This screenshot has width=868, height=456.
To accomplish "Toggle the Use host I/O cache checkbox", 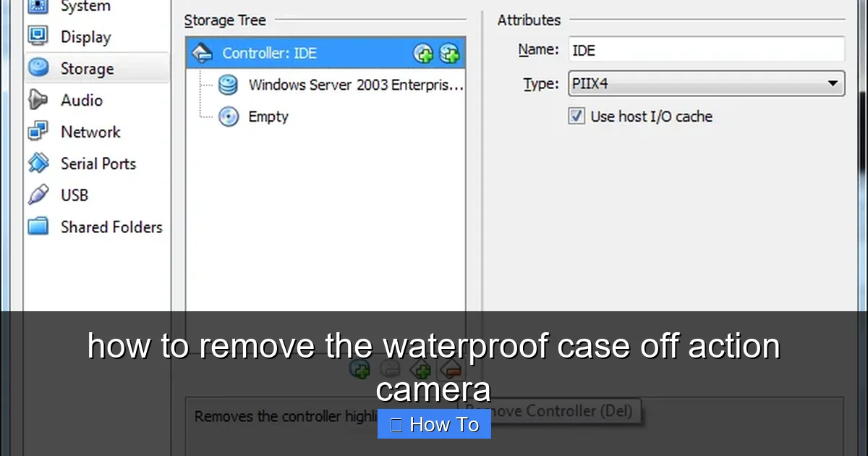I will click(x=576, y=116).
